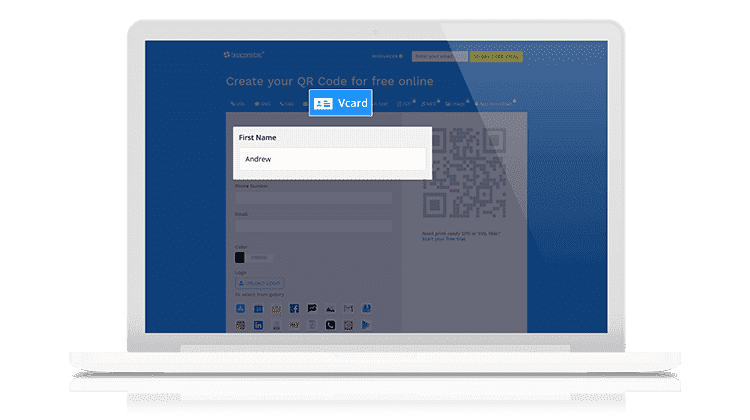This screenshot has width=750, height=420.
Task: Open the black color swatch picker
Action: click(x=240, y=257)
